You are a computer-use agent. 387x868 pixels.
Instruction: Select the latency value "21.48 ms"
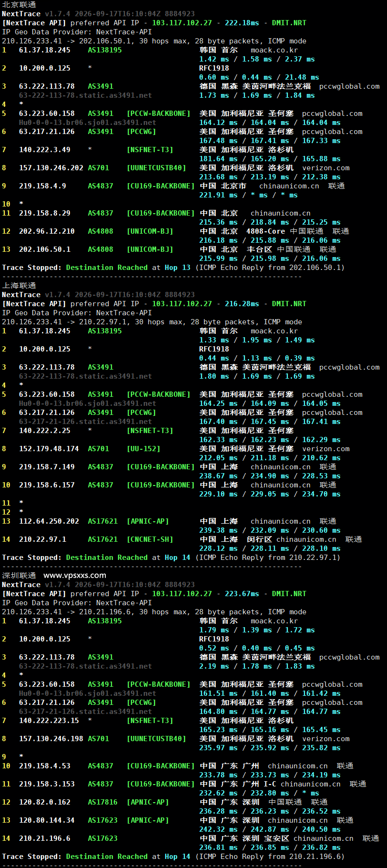pyautogui.click(x=302, y=77)
